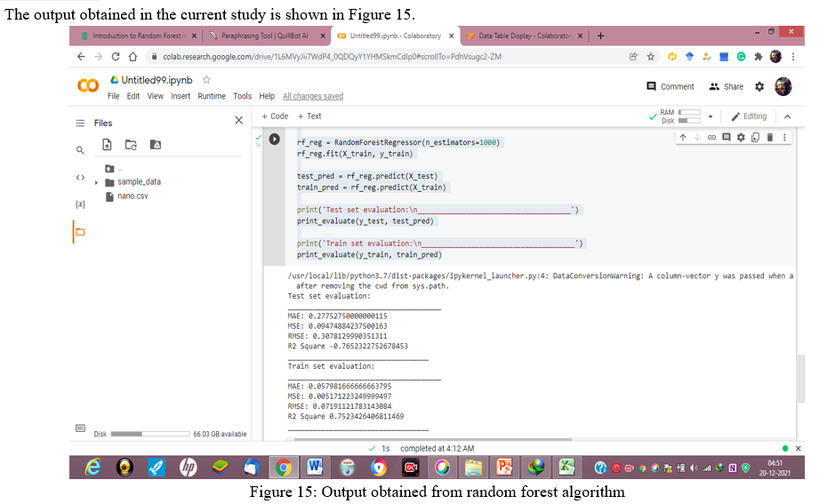Go to browser home page
The width and height of the screenshot is (819, 504).
pos(132,56)
